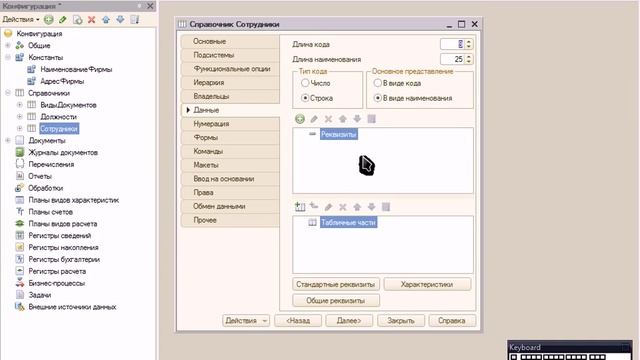
Task: Click the delete X icon above Табличные части
Action: (343, 207)
